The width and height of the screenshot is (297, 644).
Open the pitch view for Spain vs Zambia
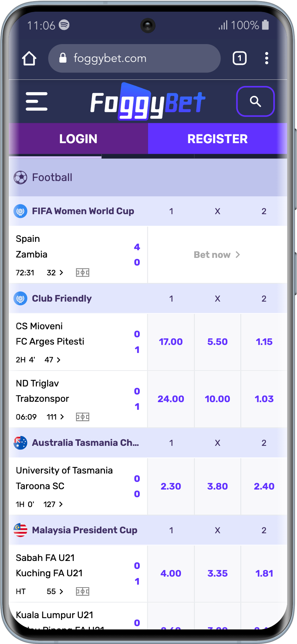(82, 272)
